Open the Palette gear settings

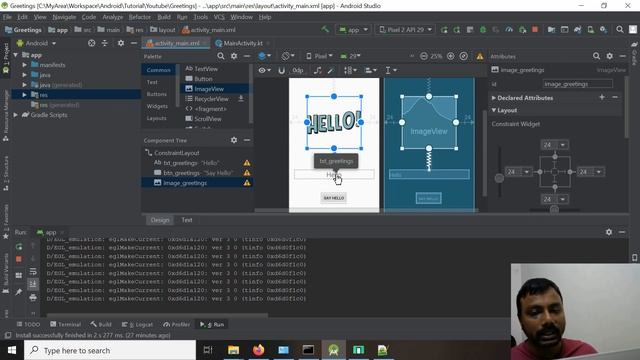(x=234, y=56)
